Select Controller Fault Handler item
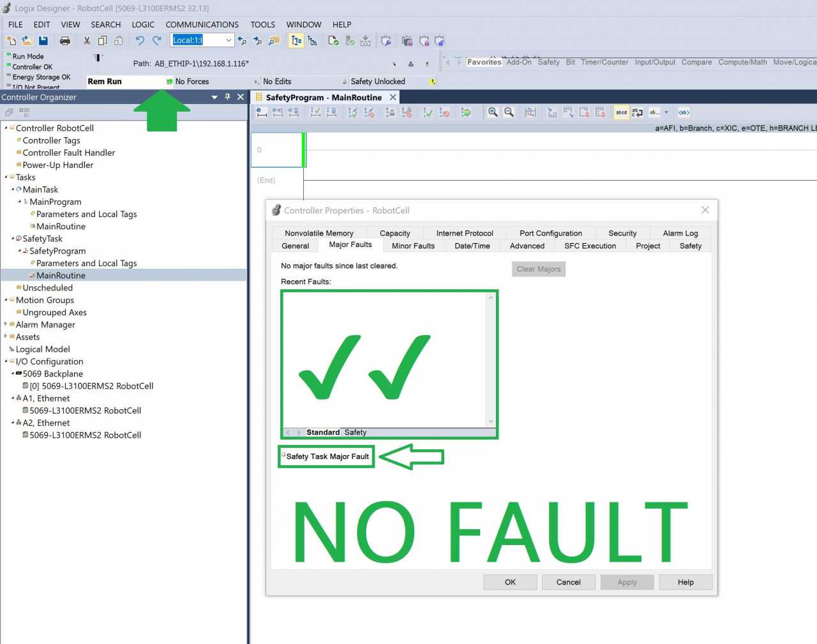 point(69,153)
